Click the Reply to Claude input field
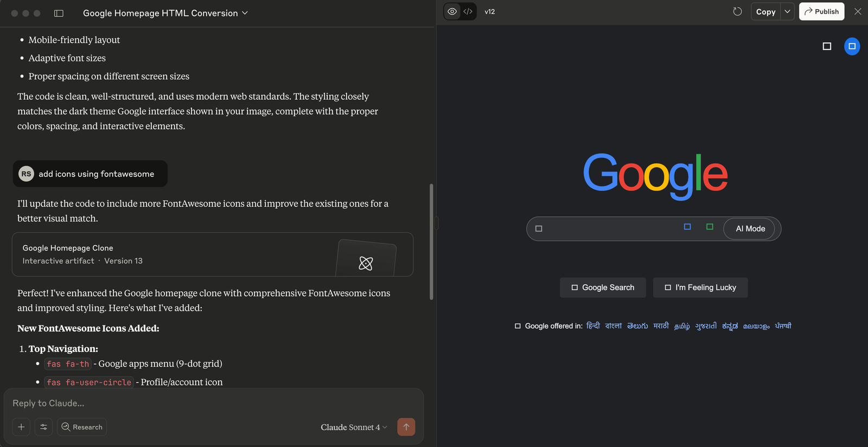Image resolution: width=868 pixels, height=447 pixels. pyautogui.click(x=212, y=403)
